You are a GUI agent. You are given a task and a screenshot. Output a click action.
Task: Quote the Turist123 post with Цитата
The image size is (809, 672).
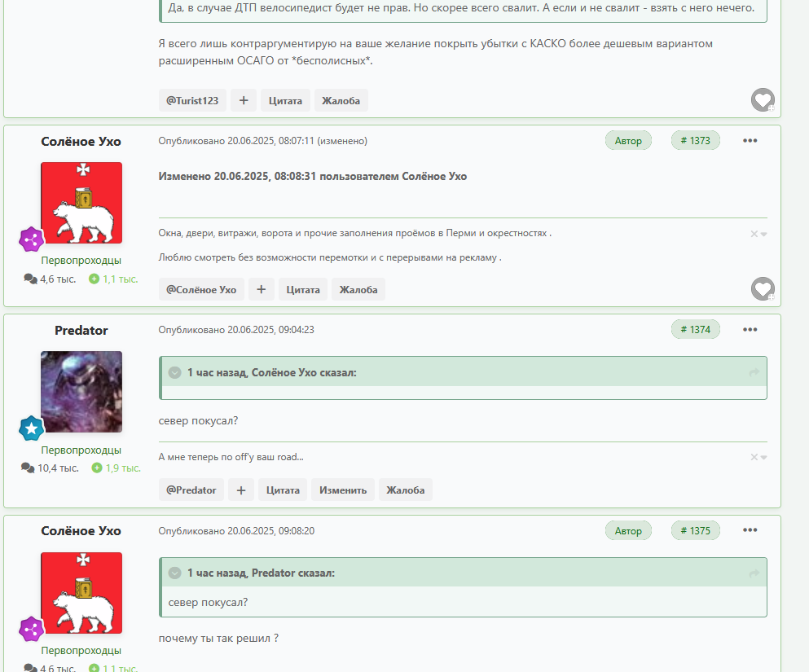[x=285, y=100]
